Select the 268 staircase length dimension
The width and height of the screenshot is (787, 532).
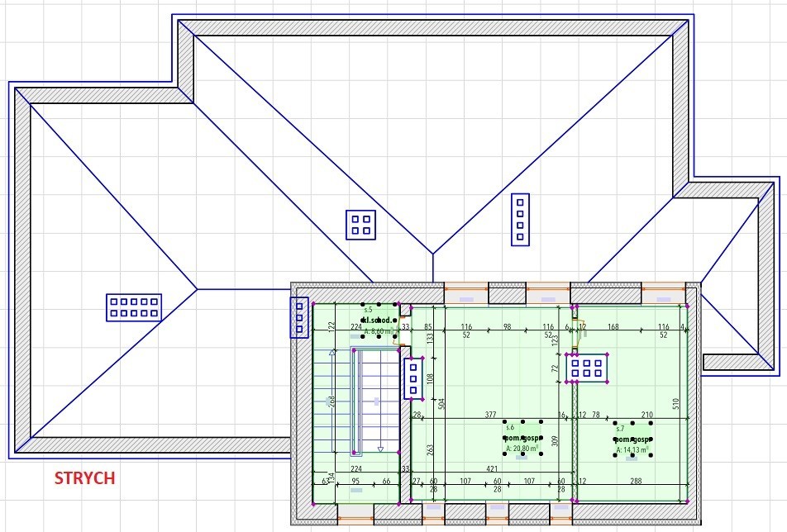pos(331,402)
